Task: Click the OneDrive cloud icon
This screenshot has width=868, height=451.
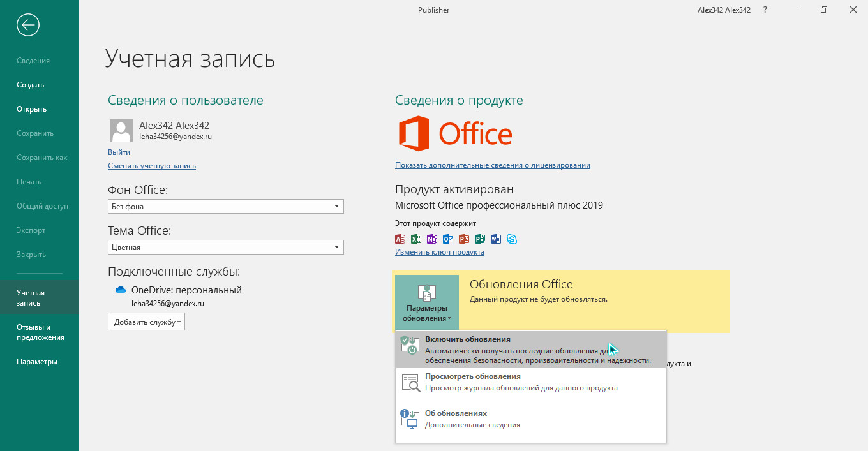Action: pos(121,290)
